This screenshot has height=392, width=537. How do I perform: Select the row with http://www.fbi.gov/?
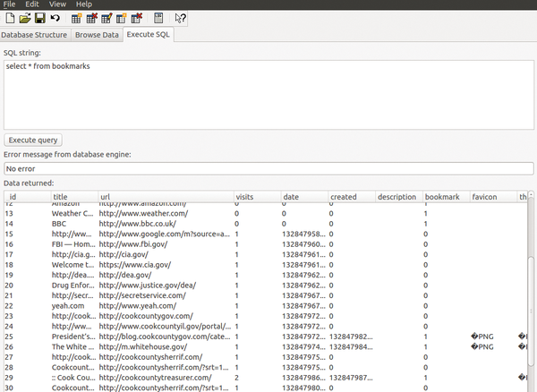click(266, 244)
